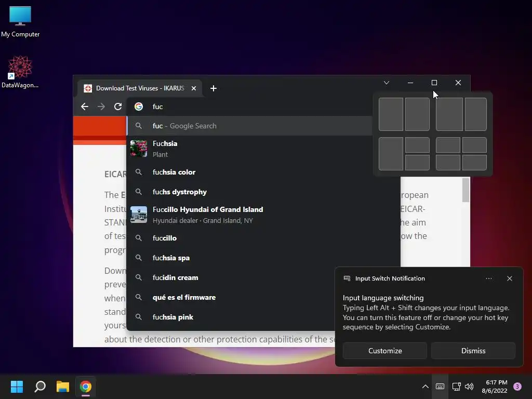The height and width of the screenshot is (399, 532).
Task: Select 'fucidin cream' suggestion
Action: click(231, 277)
